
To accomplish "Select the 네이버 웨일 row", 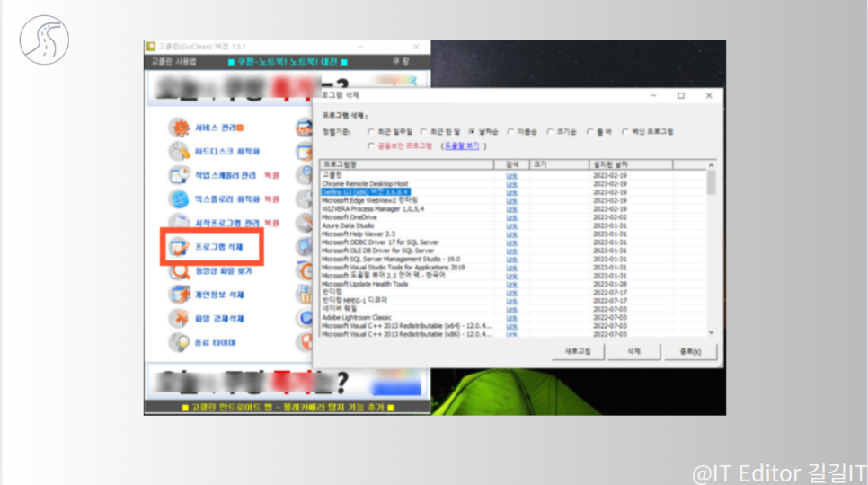I will 513,309.
